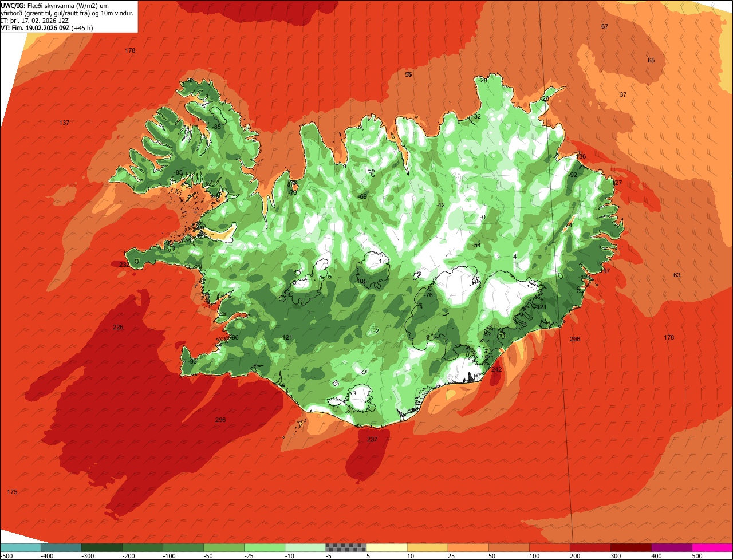Click the map value 296 over the ocean
Viewport: 733px width, 560px height.
(x=220, y=420)
